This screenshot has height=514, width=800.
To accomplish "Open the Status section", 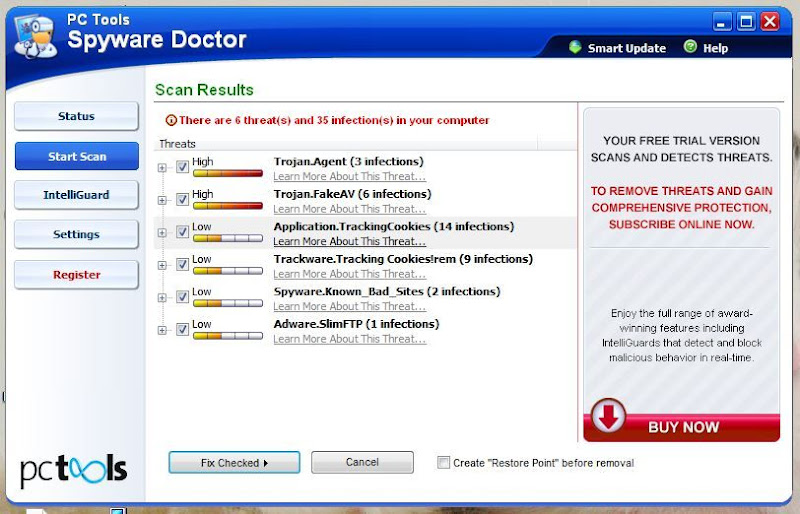I will tap(76, 116).
